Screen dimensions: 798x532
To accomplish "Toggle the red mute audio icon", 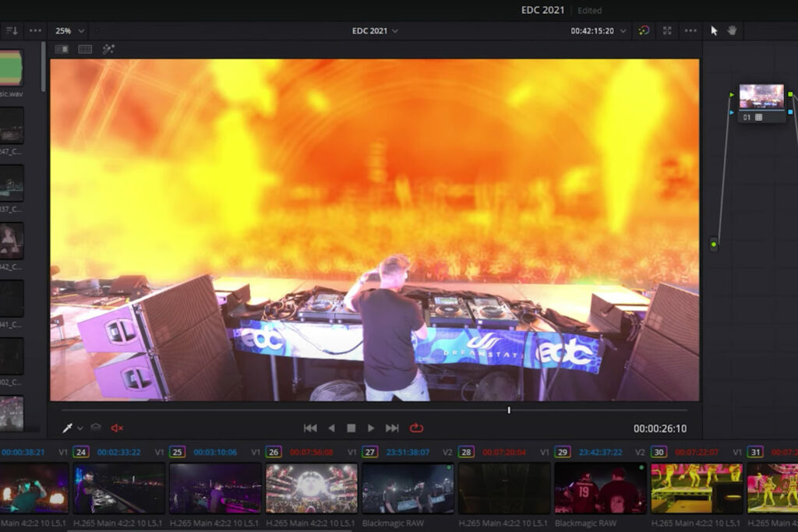I will 117,428.
